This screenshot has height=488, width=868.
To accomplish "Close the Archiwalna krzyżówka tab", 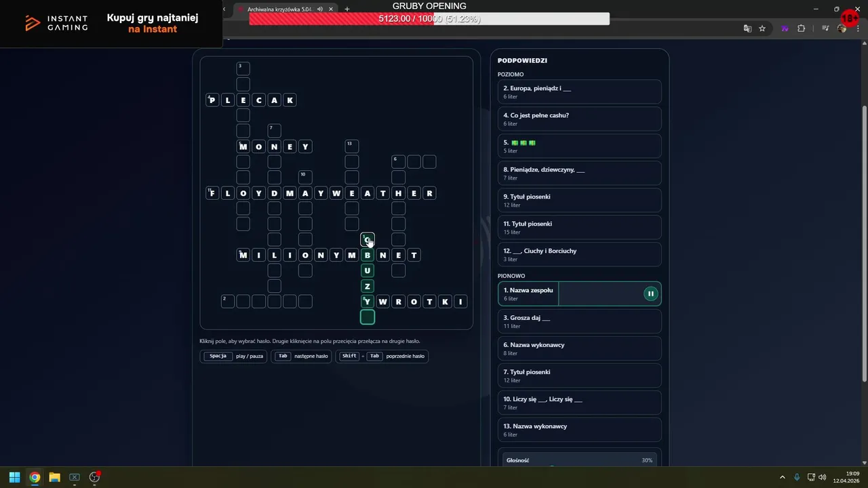I will coord(331,9).
